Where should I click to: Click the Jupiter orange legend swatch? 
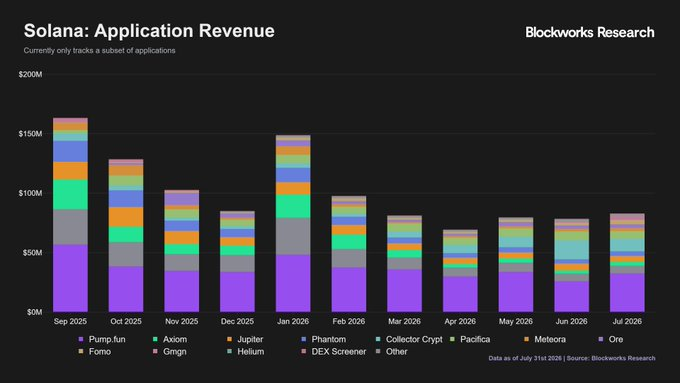point(229,339)
